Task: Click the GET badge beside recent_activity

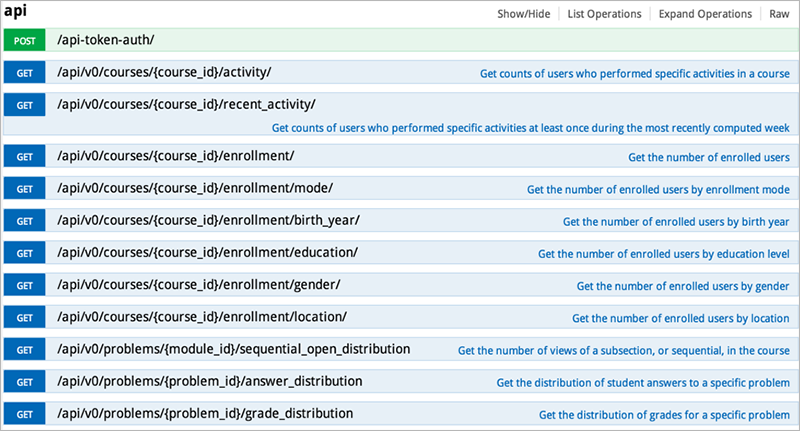Action: click(25, 104)
